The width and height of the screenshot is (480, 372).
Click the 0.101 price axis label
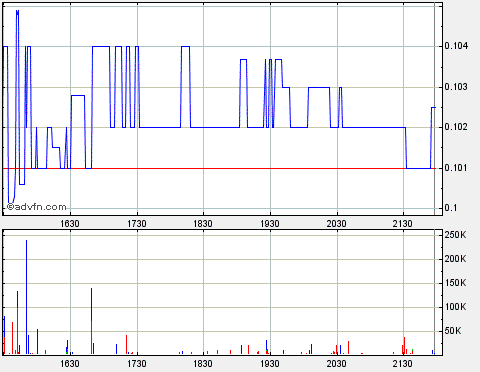coord(456,168)
